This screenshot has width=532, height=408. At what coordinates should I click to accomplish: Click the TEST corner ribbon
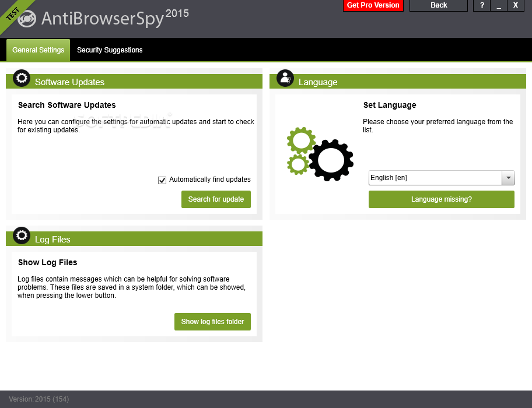coord(13,14)
